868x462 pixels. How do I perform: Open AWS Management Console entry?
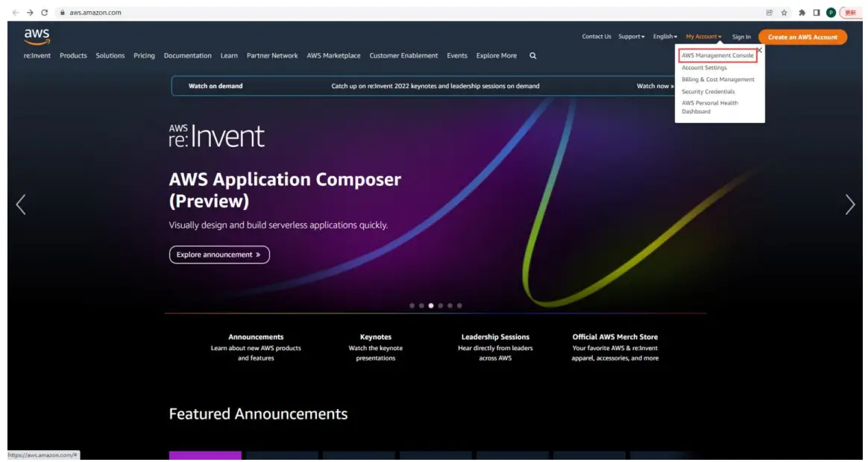[x=717, y=55]
